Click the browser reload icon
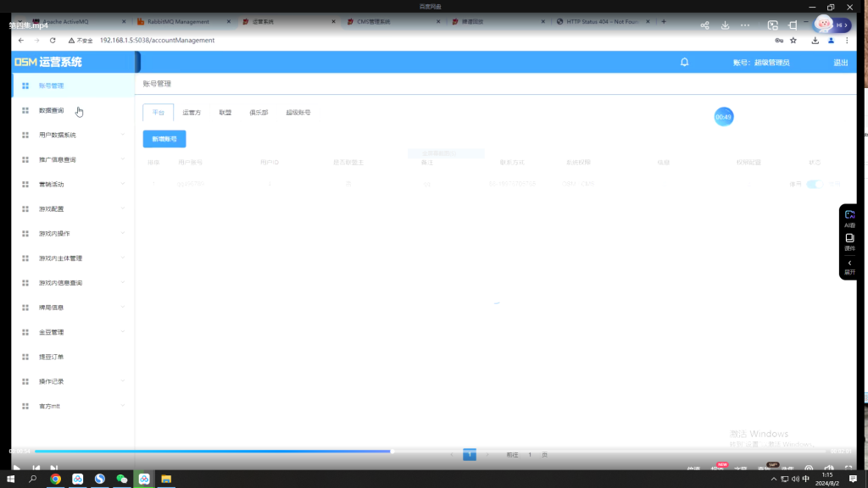 click(x=53, y=40)
